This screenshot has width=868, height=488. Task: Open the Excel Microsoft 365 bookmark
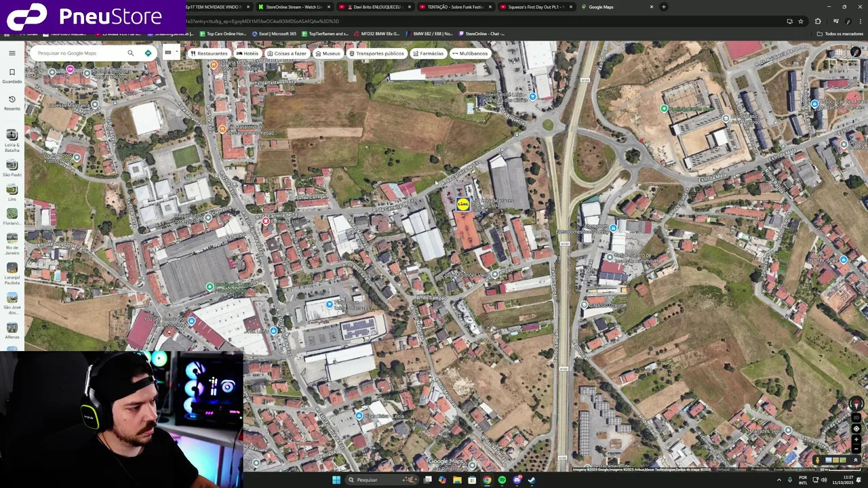coord(274,33)
